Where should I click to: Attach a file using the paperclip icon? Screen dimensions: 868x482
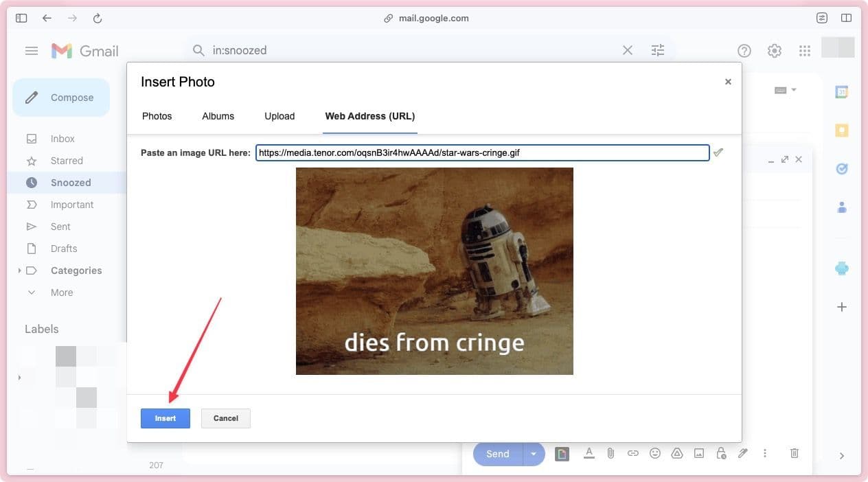pos(610,453)
